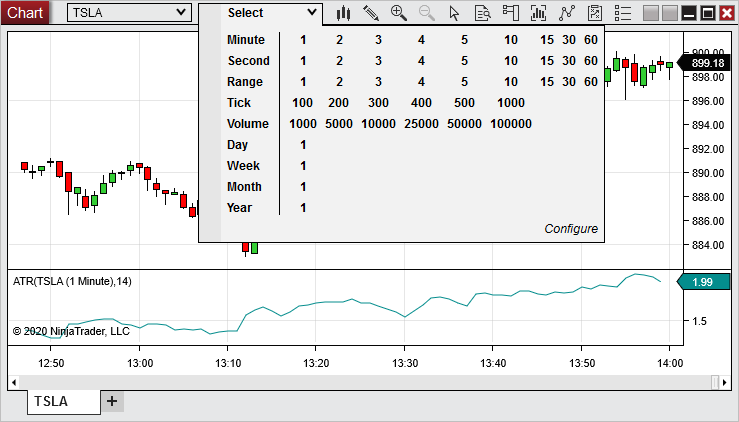The width and height of the screenshot is (739, 422).
Task: Click the second gray link button
Action: (x=670, y=13)
